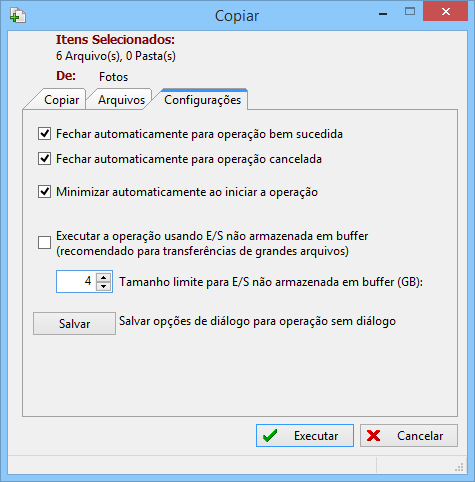Maximize the Copiar dialog window
The height and width of the screenshot is (482, 475).
coord(410,12)
